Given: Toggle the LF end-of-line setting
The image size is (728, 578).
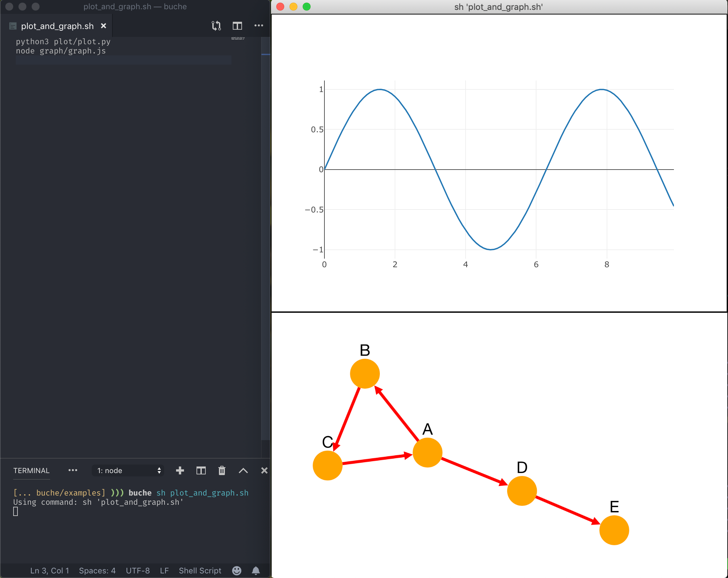Looking at the screenshot, I should (x=164, y=570).
